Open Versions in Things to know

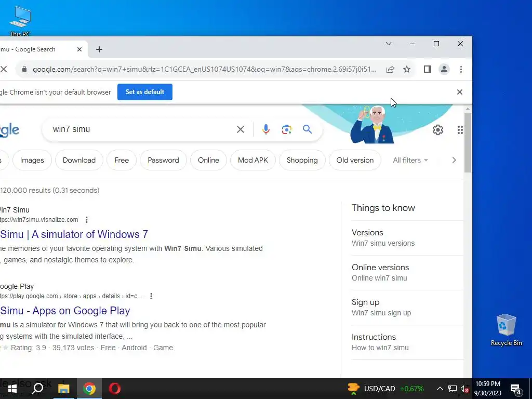tap(407, 238)
